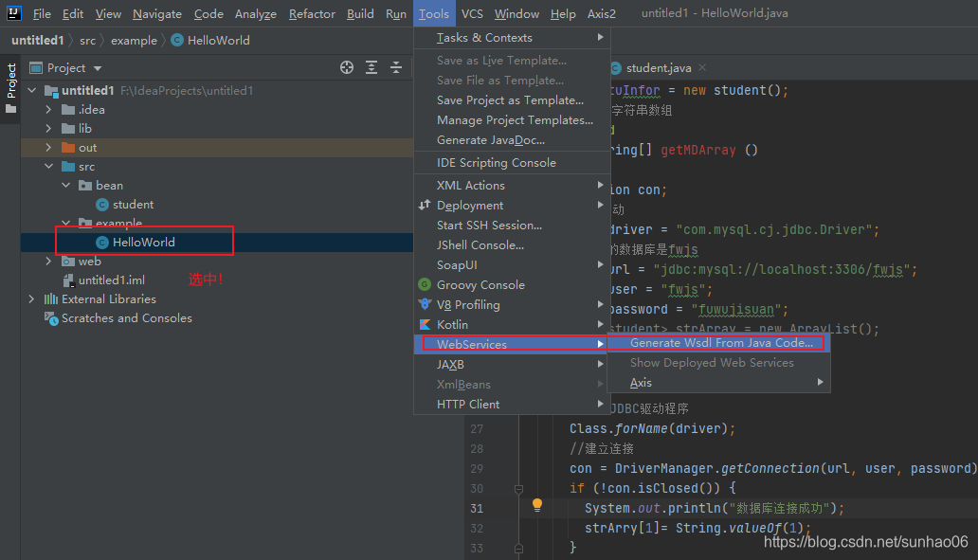The image size is (978, 560).
Task: Click Start SSH Session
Action: (512, 226)
